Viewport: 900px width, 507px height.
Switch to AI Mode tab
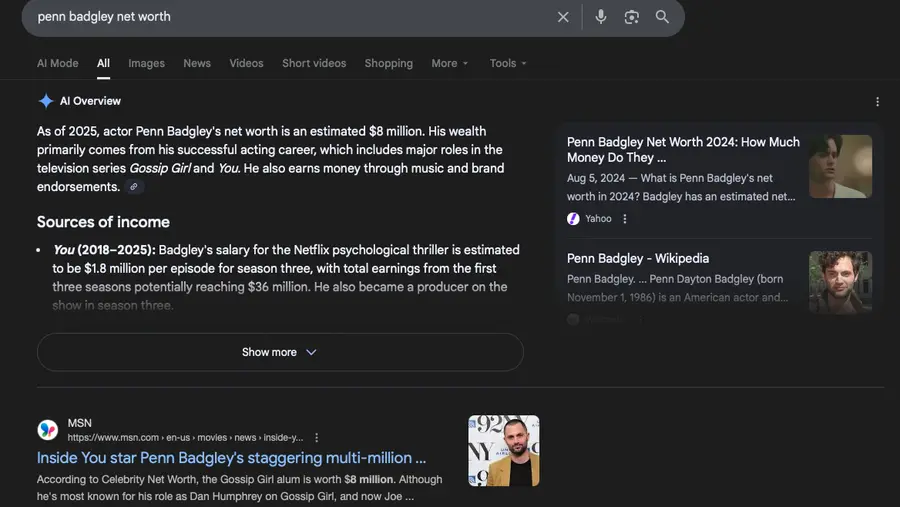click(x=57, y=63)
